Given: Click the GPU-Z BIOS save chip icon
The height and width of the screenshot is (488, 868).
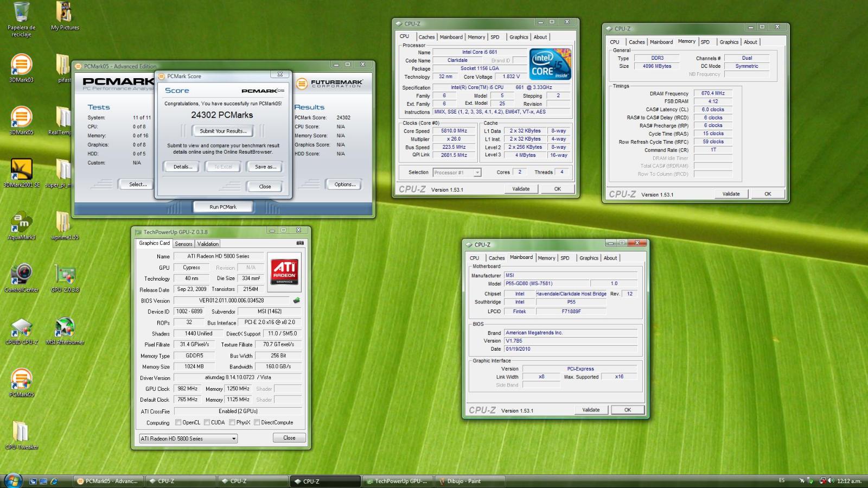Looking at the screenshot, I should [x=296, y=300].
